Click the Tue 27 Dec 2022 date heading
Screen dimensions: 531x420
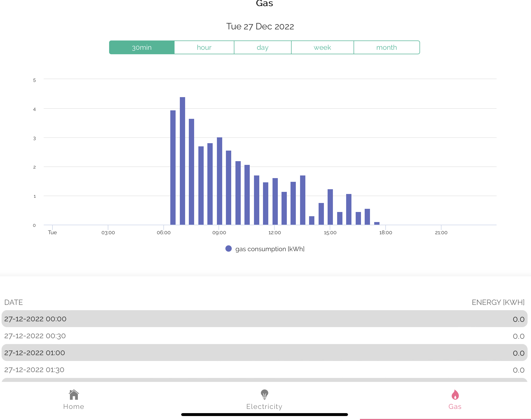(260, 26)
